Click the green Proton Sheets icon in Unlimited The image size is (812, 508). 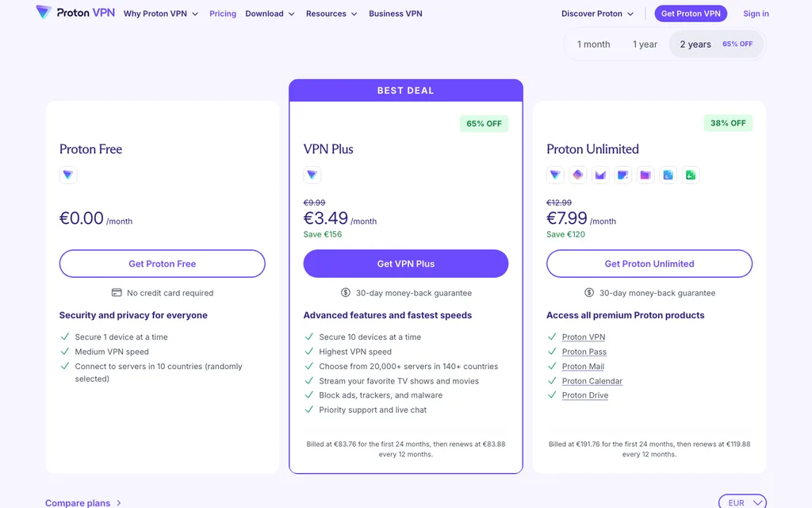click(x=691, y=175)
